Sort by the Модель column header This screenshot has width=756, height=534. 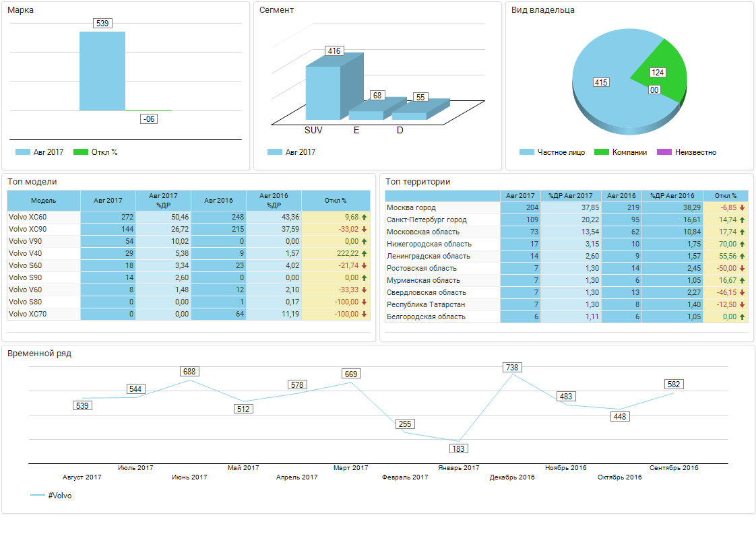tap(44, 201)
